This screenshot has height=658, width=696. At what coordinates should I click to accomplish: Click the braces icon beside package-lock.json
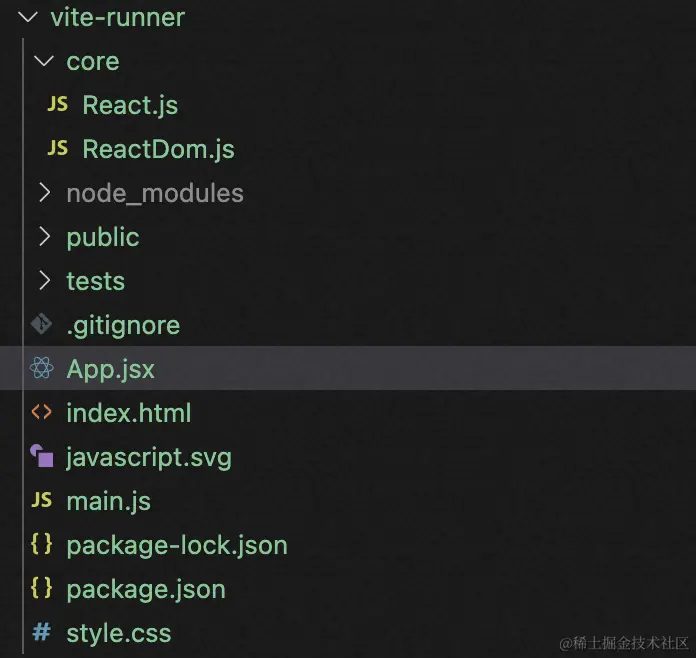42,544
